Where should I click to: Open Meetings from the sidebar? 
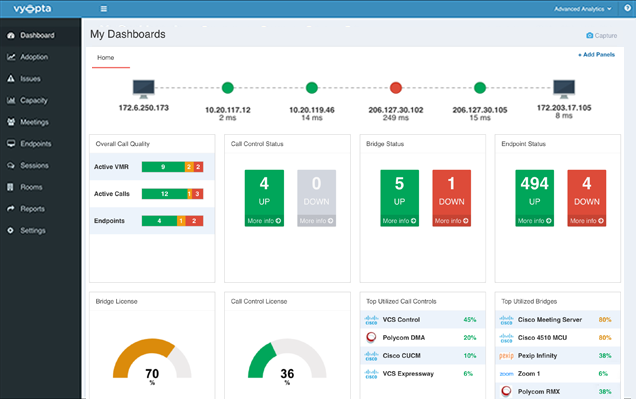34,122
